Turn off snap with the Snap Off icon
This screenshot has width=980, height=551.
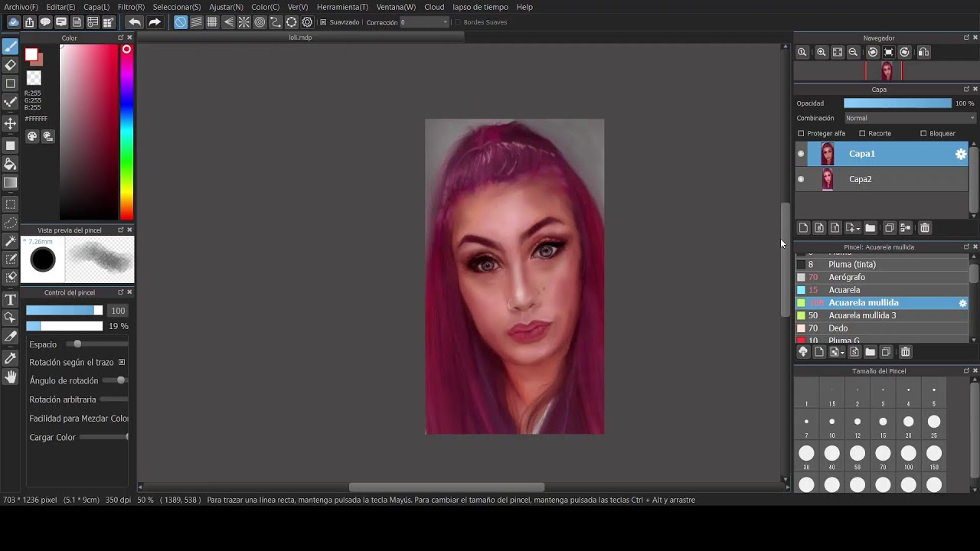click(181, 22)
